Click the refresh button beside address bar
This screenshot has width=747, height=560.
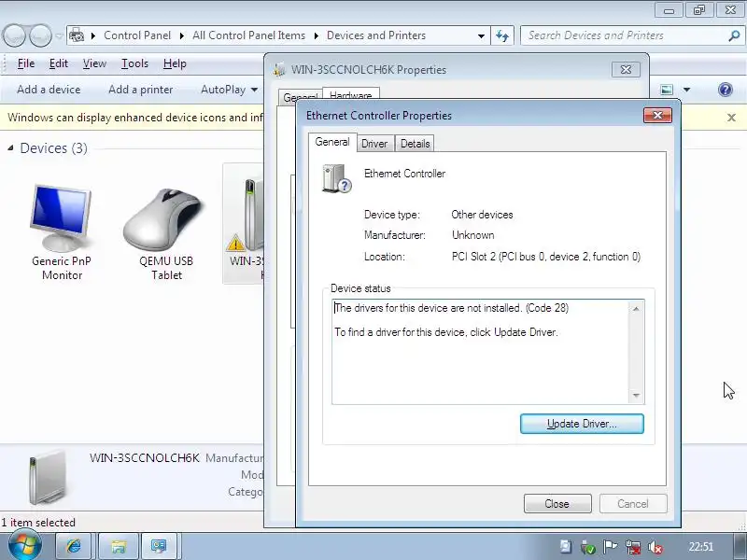[502, 35]
